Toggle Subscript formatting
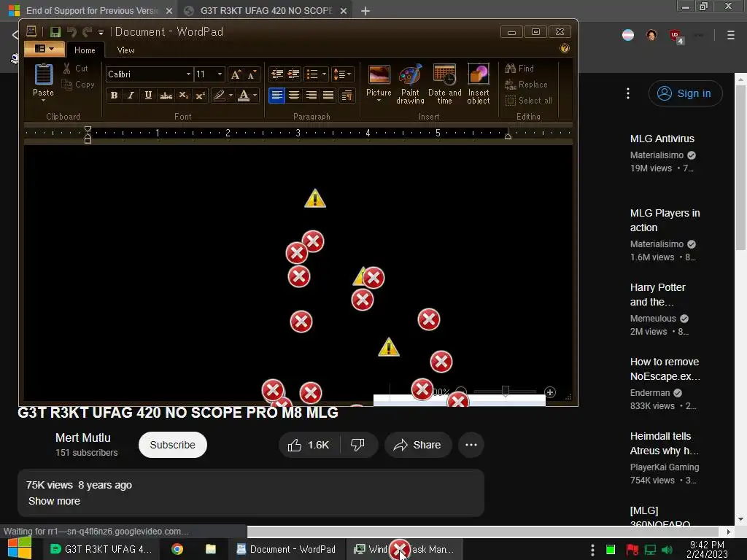The height and width of the screenshot is (560, 747). pyautogui.click(x=183, y=96)
